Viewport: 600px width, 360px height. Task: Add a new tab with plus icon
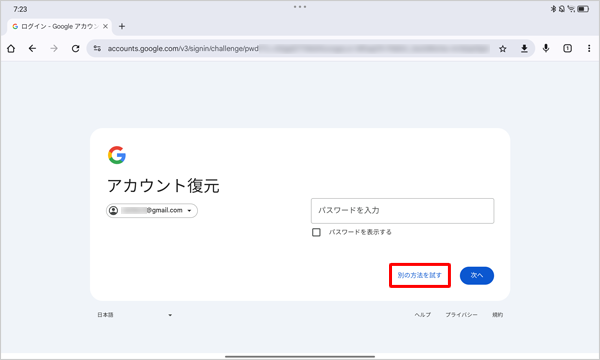122,26
